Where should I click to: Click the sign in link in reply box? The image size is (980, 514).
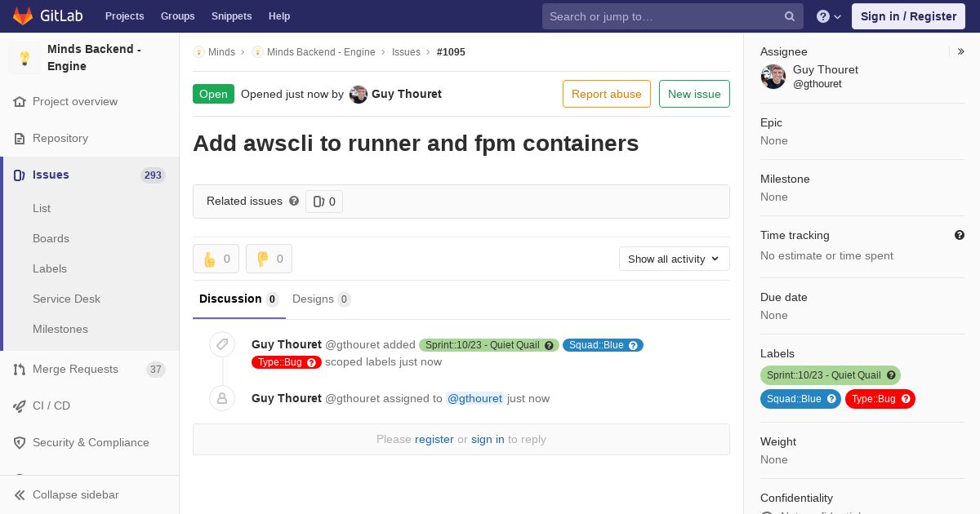click(488, 439)
